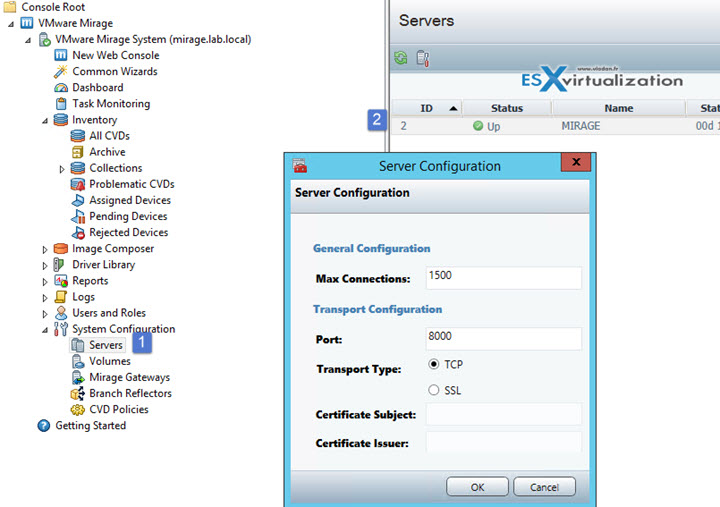The height and width of the screenshot is (507, 720).
Task: Click the Collections icon
Action: [78, 168]
